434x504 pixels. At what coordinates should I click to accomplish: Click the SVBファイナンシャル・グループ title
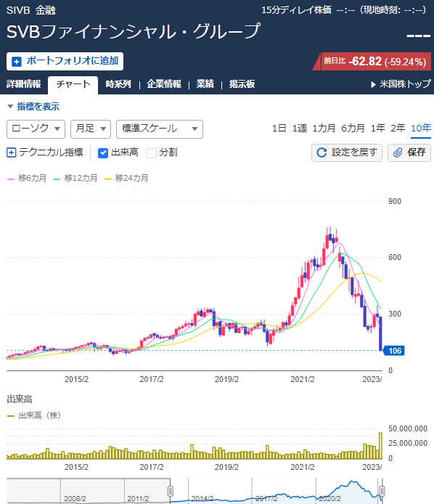[134, 31]
